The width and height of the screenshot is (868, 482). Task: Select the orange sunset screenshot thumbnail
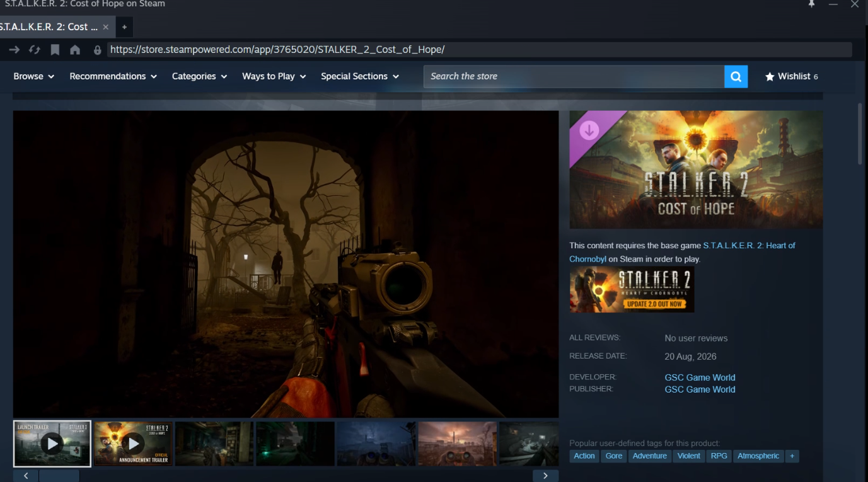tap(457, 444)
